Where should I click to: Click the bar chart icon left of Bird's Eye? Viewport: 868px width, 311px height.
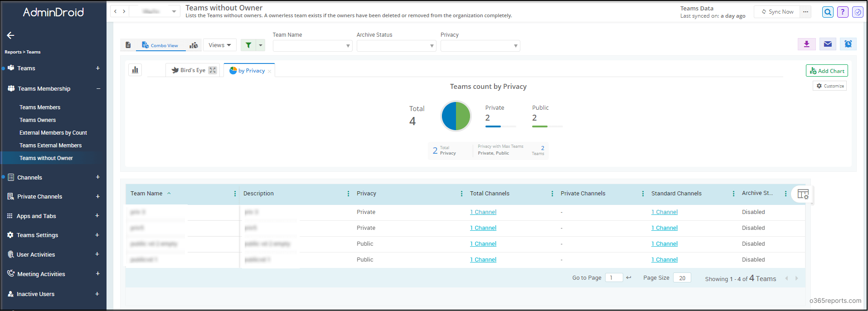[x=135, y=70]
